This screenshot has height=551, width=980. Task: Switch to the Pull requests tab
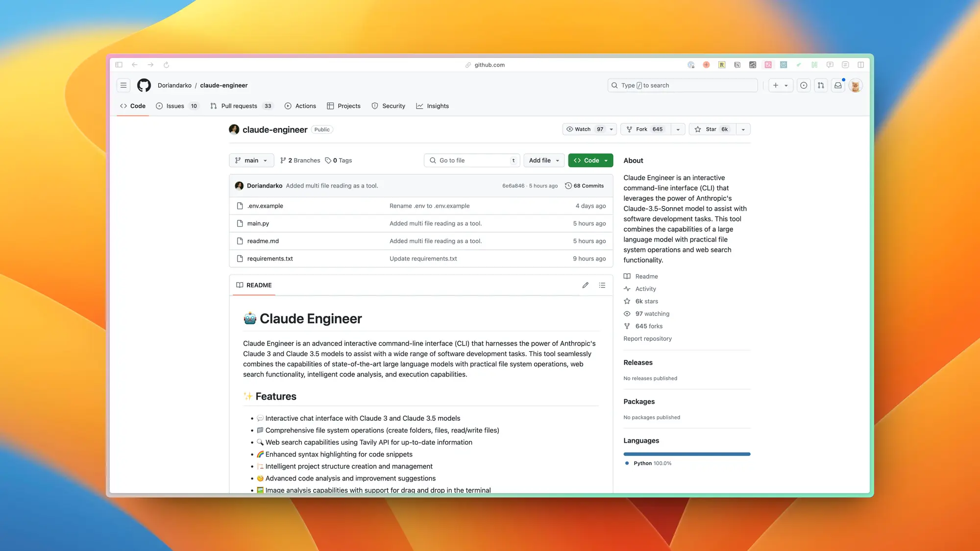coord(239,106)
